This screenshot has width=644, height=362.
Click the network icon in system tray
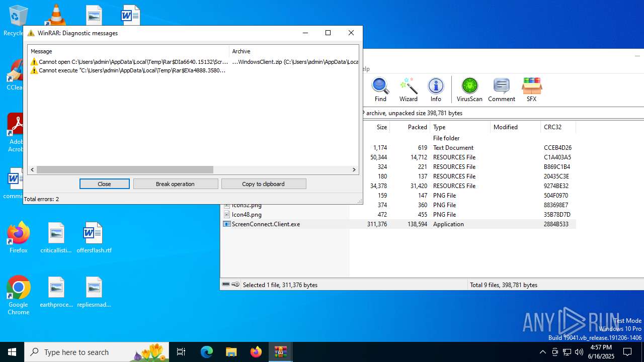567,352
